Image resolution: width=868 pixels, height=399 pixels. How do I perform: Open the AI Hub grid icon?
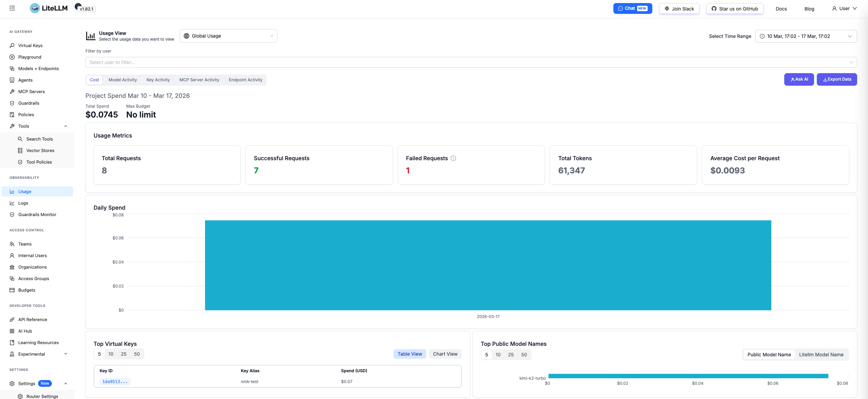pyautogui.click(x=12, y=331)
